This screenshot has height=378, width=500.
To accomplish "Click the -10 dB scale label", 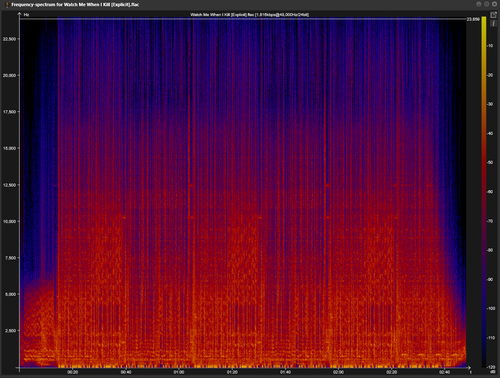I will [x=490, y=46].
